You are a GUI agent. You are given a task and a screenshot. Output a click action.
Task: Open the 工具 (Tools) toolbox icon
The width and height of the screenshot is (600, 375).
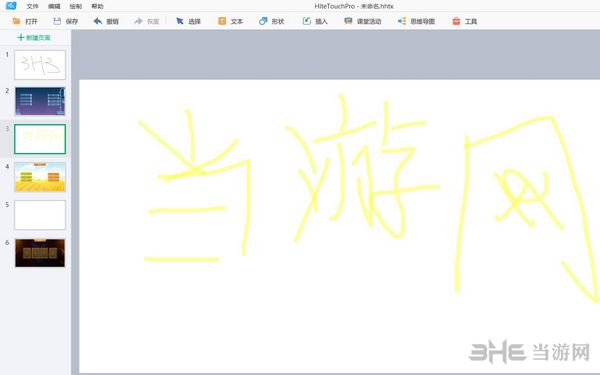point(456,21)
